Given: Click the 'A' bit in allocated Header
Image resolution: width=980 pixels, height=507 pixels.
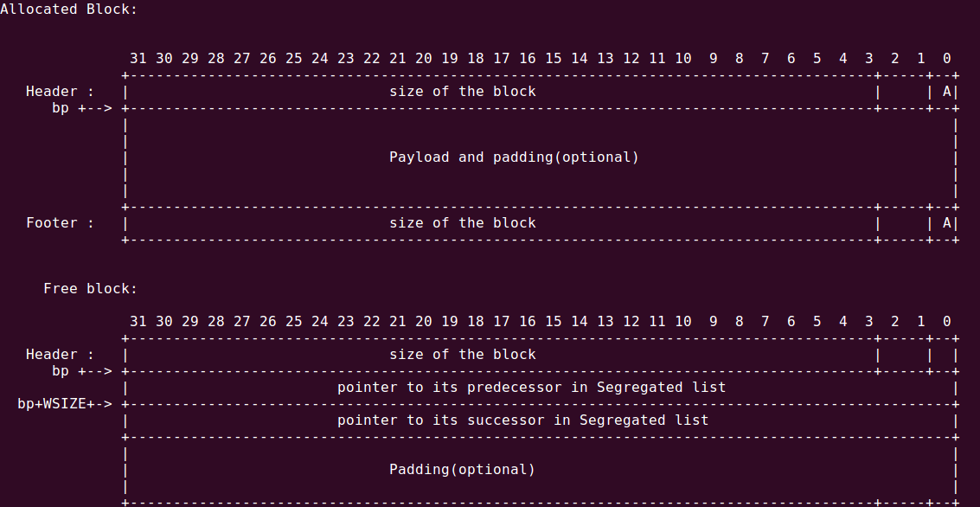Looking at the screenshot, I should coord(947,91).
